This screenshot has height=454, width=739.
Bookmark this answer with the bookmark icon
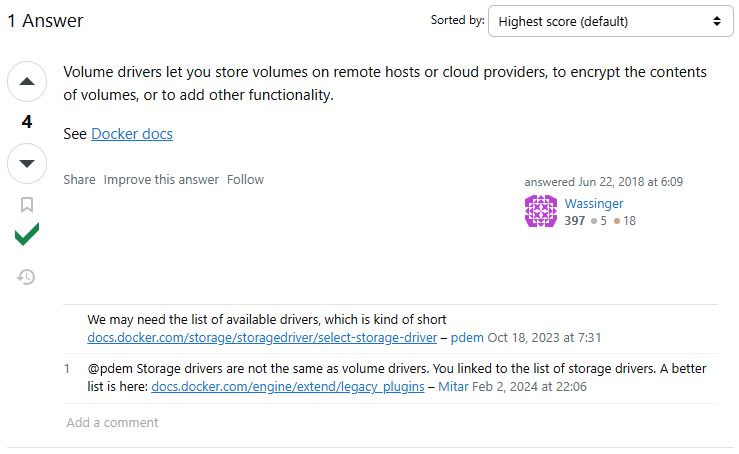coord(27,205)
